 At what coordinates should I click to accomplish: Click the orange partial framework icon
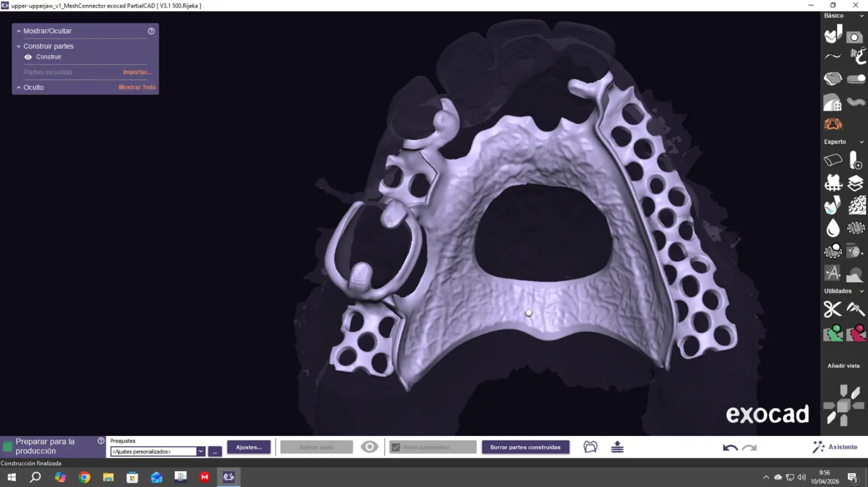point(833,124)
